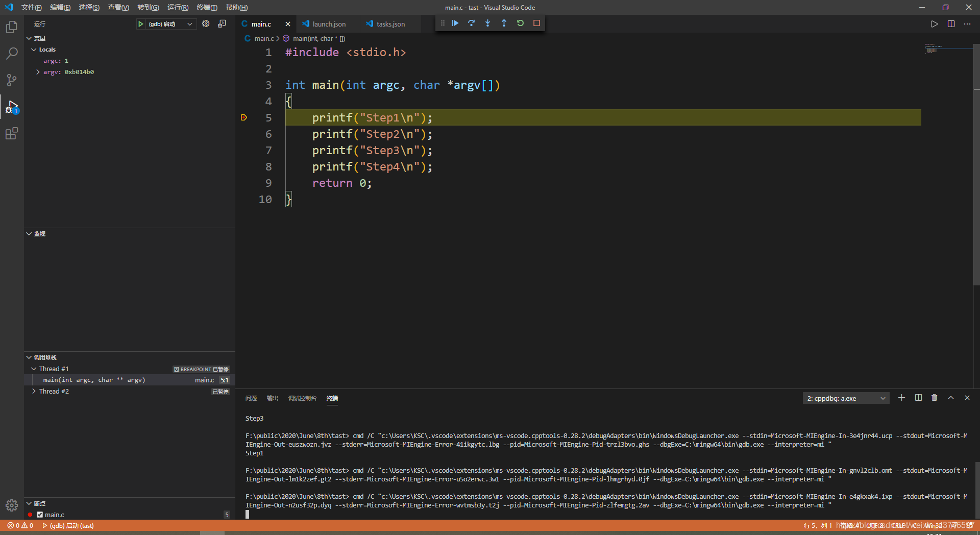Switch to the 输出 (Output) panel tab
This screenshot has width=980, height=535.
click(273, 398)
